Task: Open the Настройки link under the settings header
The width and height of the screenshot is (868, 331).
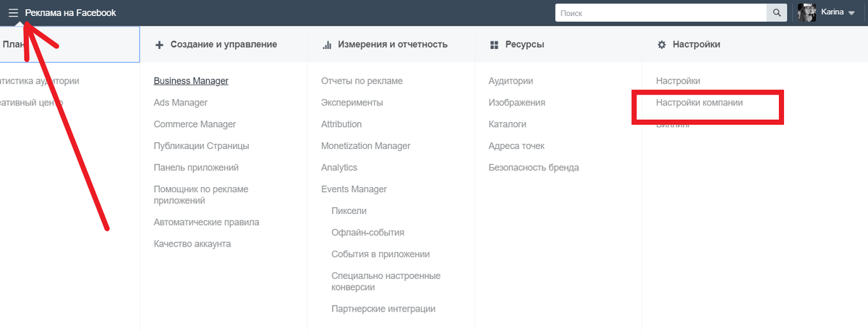Action: pos(678,81)
